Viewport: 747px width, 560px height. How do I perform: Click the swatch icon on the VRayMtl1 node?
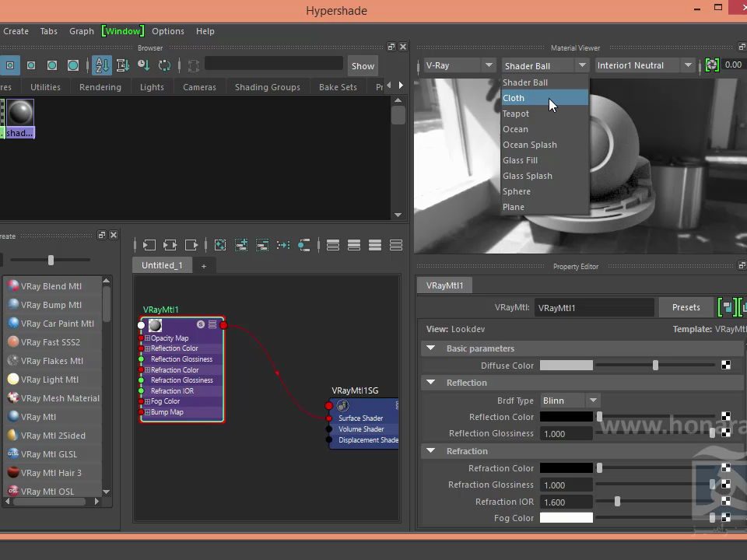coord(155,325)
